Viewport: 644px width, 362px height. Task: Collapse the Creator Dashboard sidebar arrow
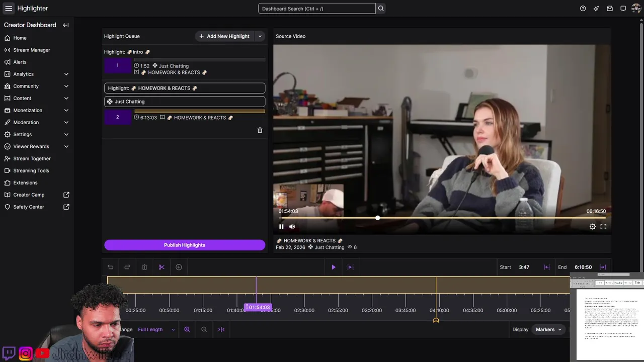(66, 25)
